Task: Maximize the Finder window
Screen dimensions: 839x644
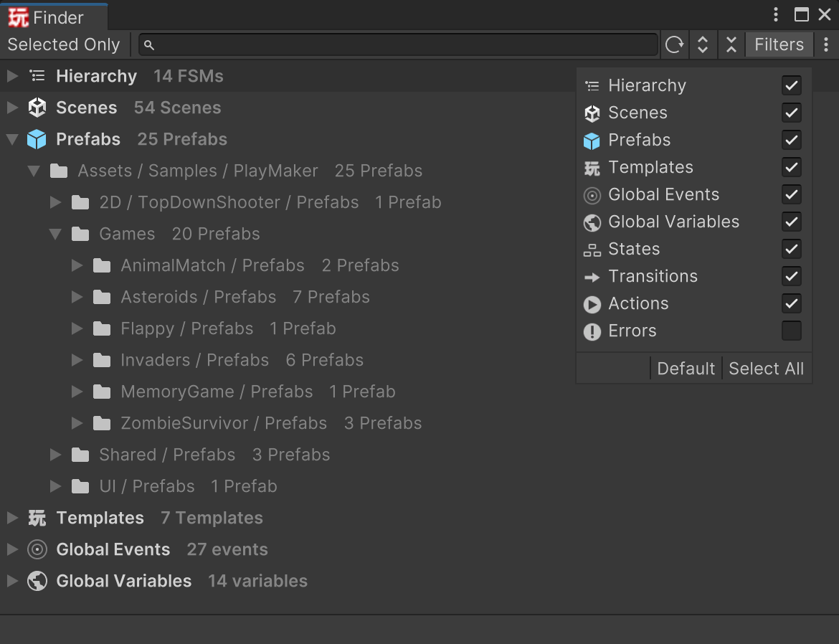Action: click(x=801, y=14)
